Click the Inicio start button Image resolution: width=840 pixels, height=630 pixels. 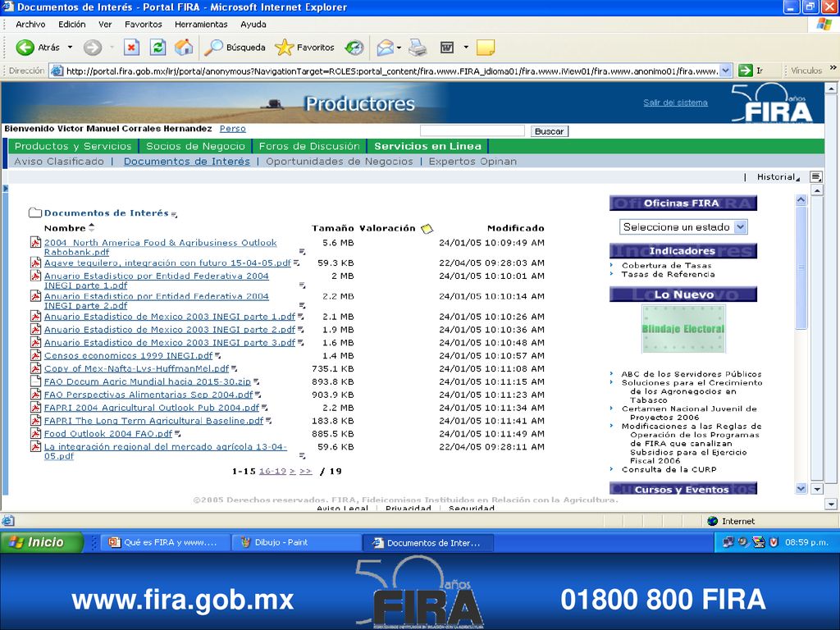pos(42,542)
